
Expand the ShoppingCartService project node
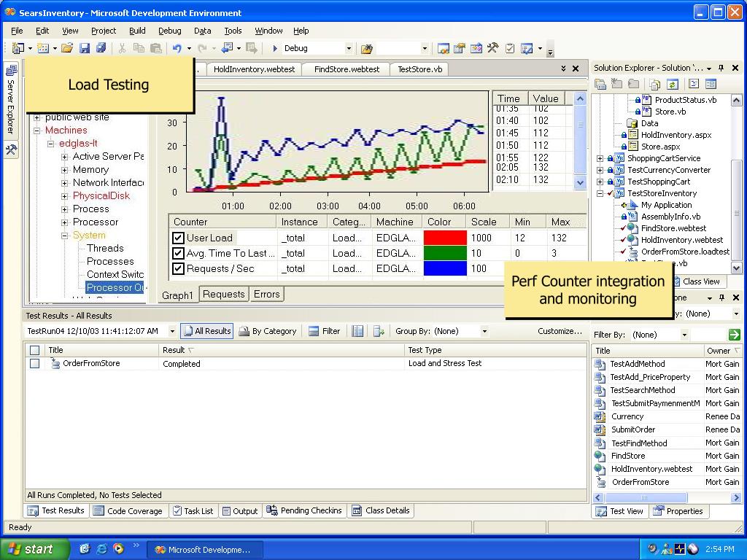pos(600,158)
